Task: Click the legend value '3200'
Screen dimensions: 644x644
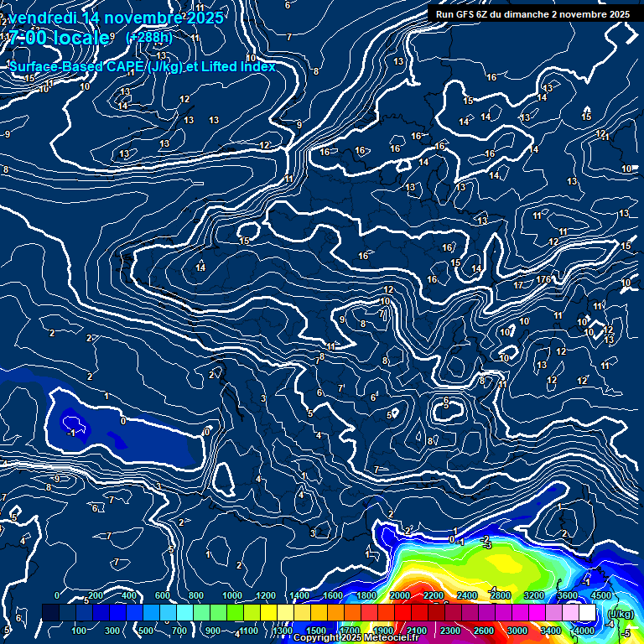Action: click(x=534, y=595)
